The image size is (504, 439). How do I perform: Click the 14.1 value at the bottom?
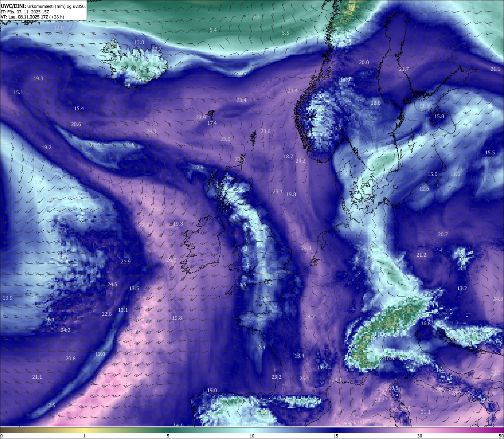coord(178,426)
